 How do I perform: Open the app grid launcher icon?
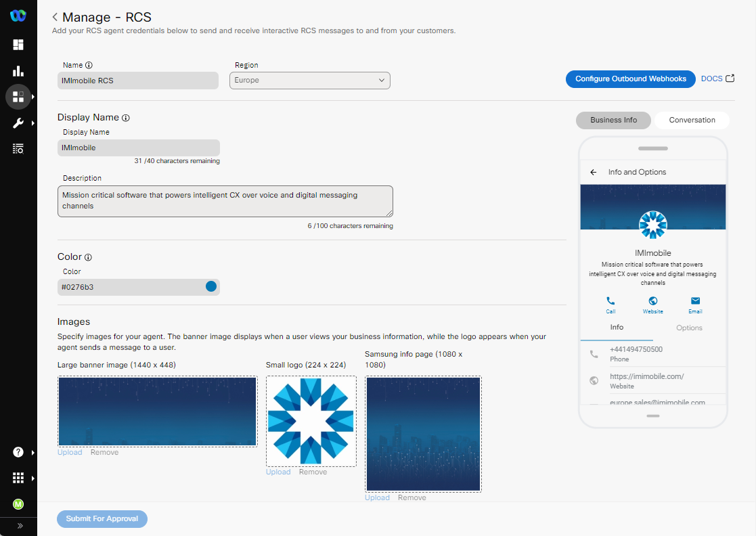pos(18,478)
